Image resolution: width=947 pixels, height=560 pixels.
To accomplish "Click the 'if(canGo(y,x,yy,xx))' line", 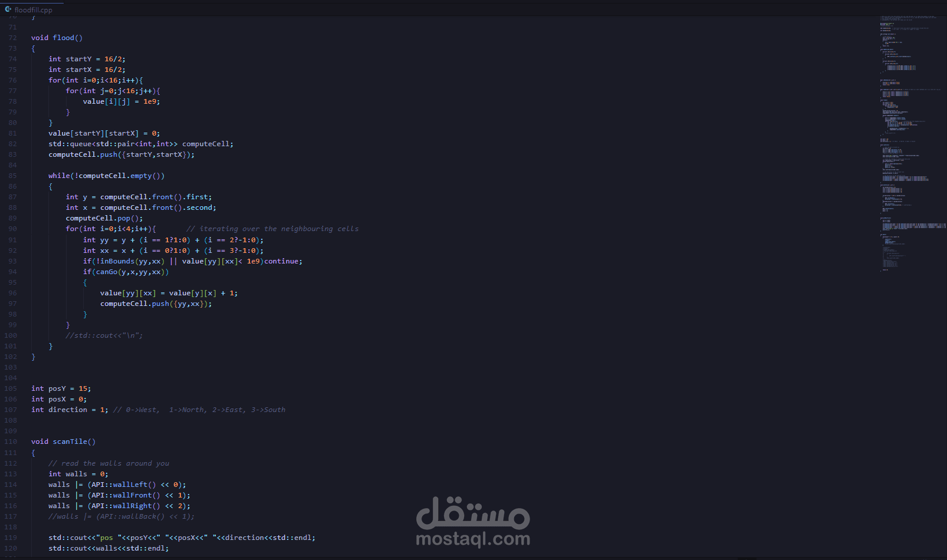I will 126,272.
